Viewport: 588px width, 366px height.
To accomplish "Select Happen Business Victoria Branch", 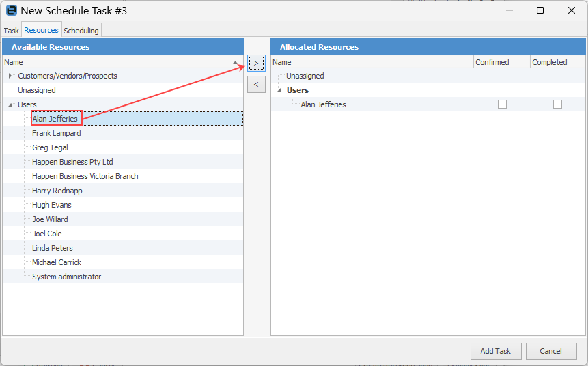I will tap(85, 176).
